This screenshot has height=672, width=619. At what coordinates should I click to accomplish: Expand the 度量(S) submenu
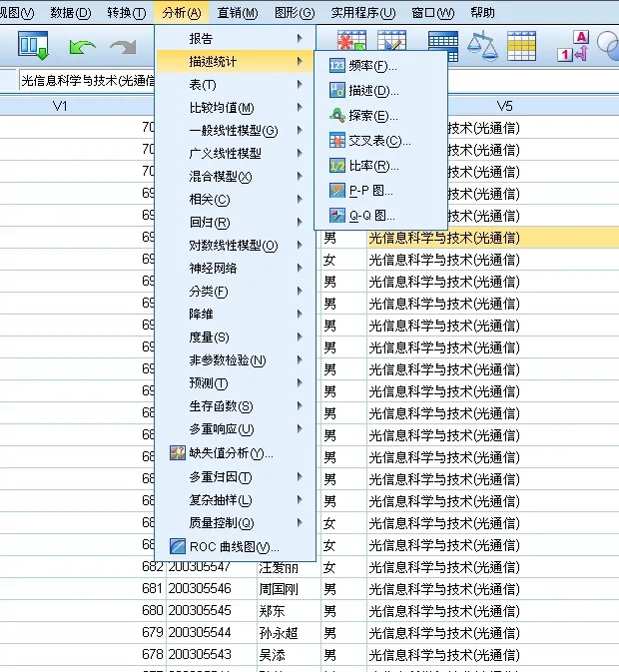tap(236, 337)
